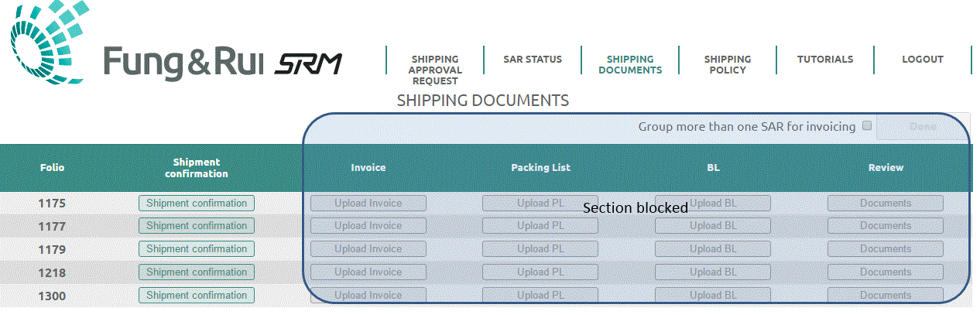Navigate to Shipping Policy

point(728,64)
